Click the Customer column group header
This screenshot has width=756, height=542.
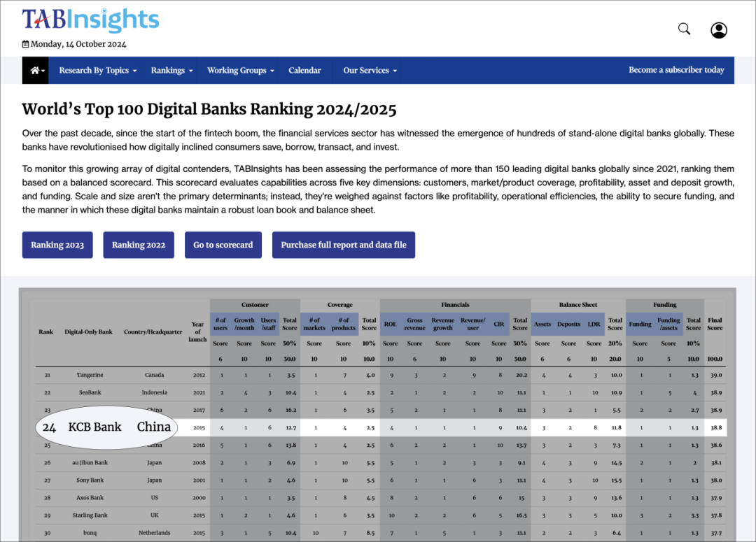(x=255, y=305)
